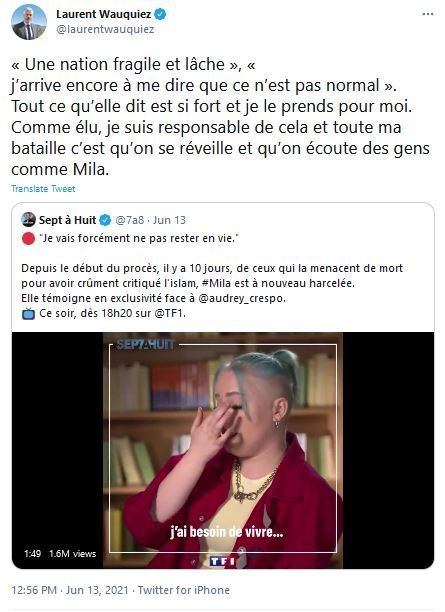Open Laurent Wauquiez profile avatar
Viewport: 445px width, 612px height.
[x=28, y=22]
